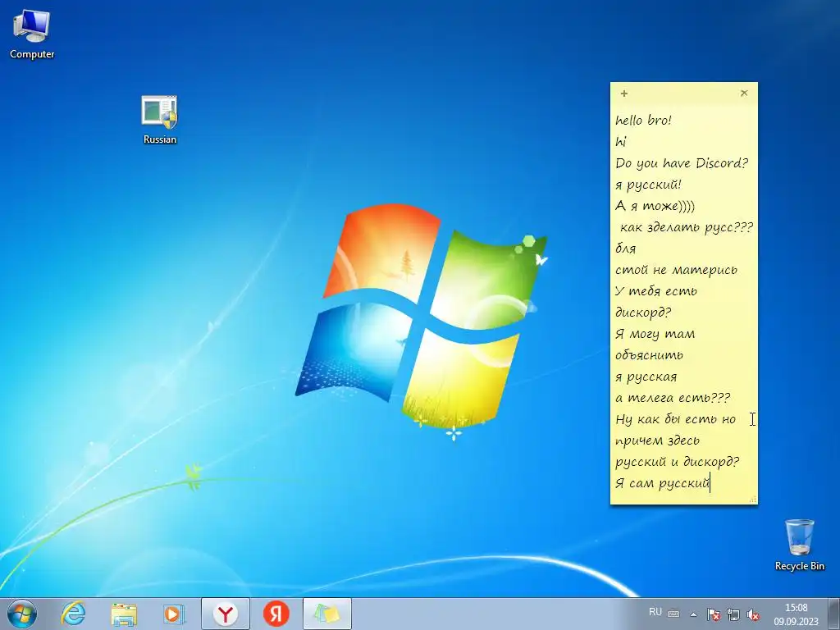Open the network status tray icon
This screenshot has height=630, width=840.
click(733, 614)
